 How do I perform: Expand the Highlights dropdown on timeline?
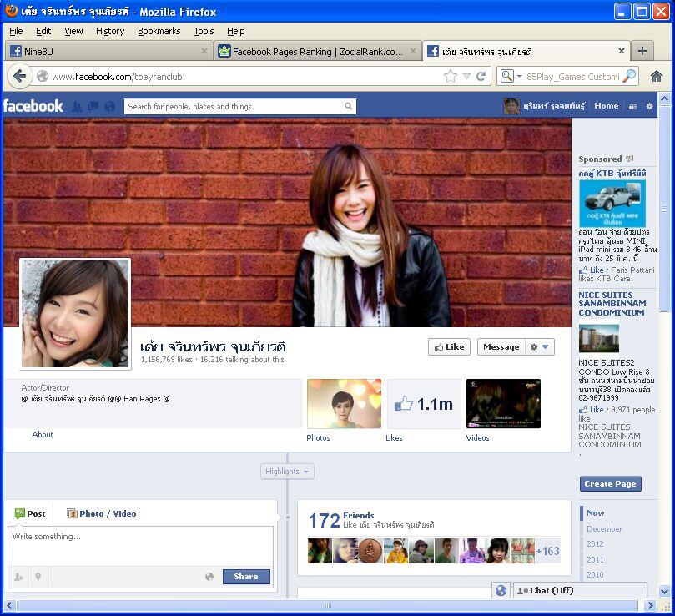coord(288,472)
